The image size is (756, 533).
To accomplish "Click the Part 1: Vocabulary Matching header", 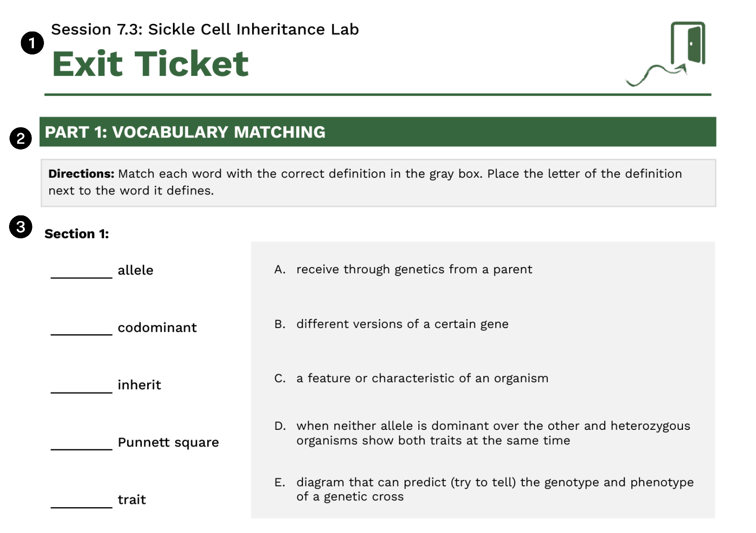I will [x=378, y=132].
